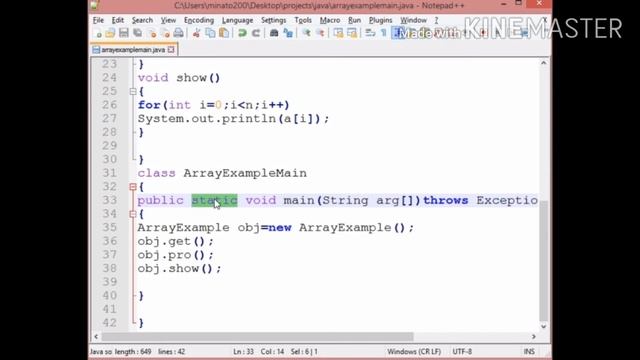Click the horizontal scrollbar left arrow
This screenshot has width=640, height=360.
click(96, 337)
